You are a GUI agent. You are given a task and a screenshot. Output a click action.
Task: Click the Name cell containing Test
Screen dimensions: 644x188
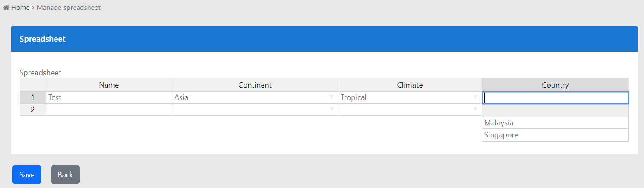109,97
